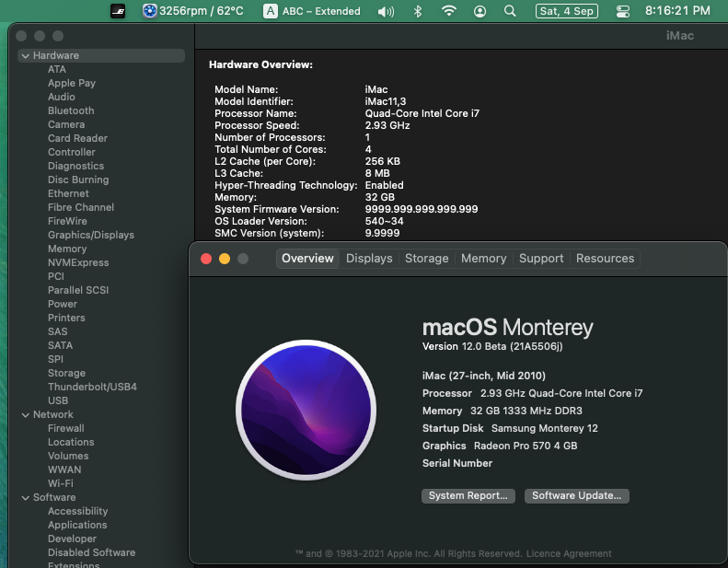The image size is (728, 568).
Task: Open the Memory tab in About This Mac
Action: 483,259
